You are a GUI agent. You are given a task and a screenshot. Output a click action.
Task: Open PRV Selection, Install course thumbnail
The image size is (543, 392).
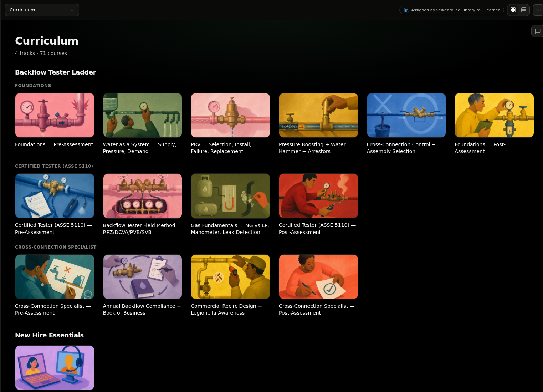[230, 115]
